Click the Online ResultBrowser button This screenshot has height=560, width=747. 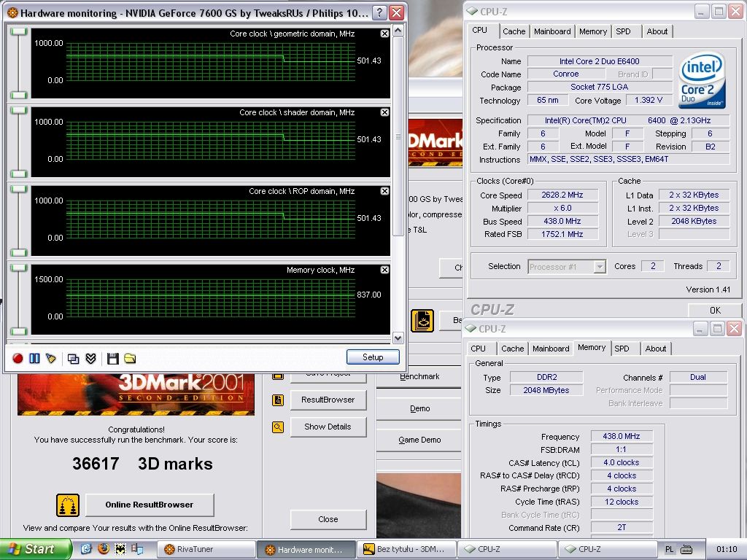pyautogui.click(x=150, y=505)
